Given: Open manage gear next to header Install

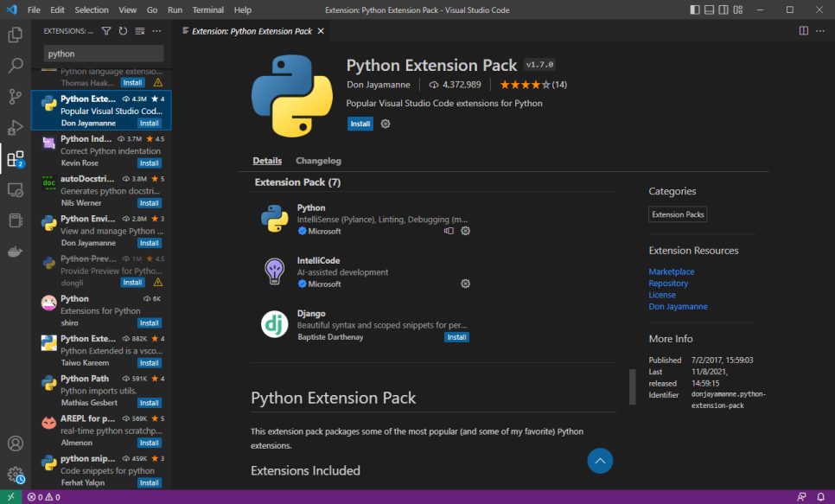Looking at the screenshot, I should [386, 124].
